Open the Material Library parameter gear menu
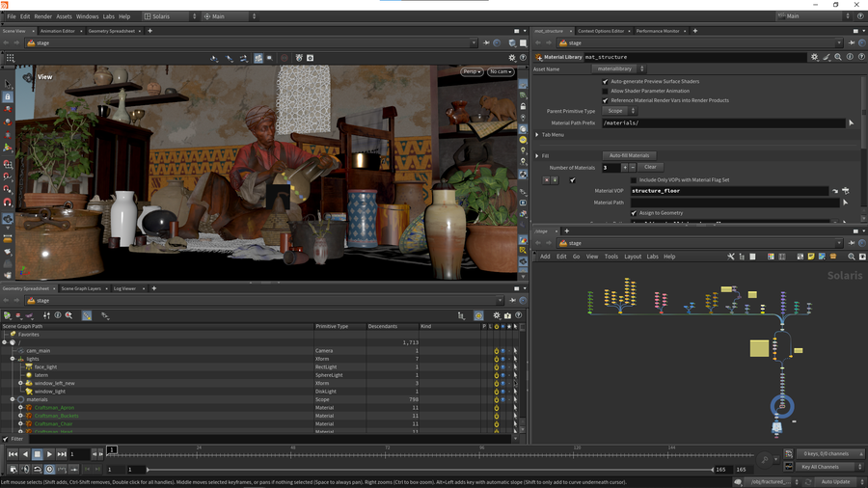 (814, 57)
